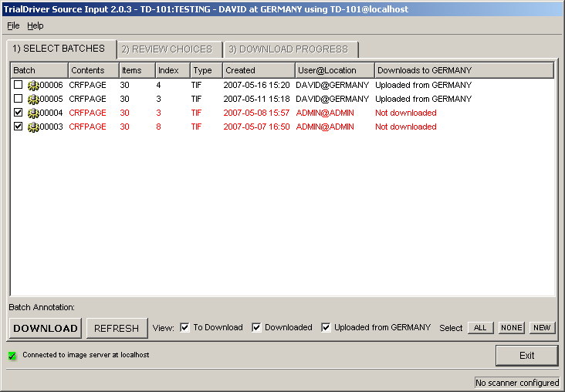This screenshot has width=565, height=392.
Task: Uncheck the batch 00004 checkbox
Action: point(19,113)
